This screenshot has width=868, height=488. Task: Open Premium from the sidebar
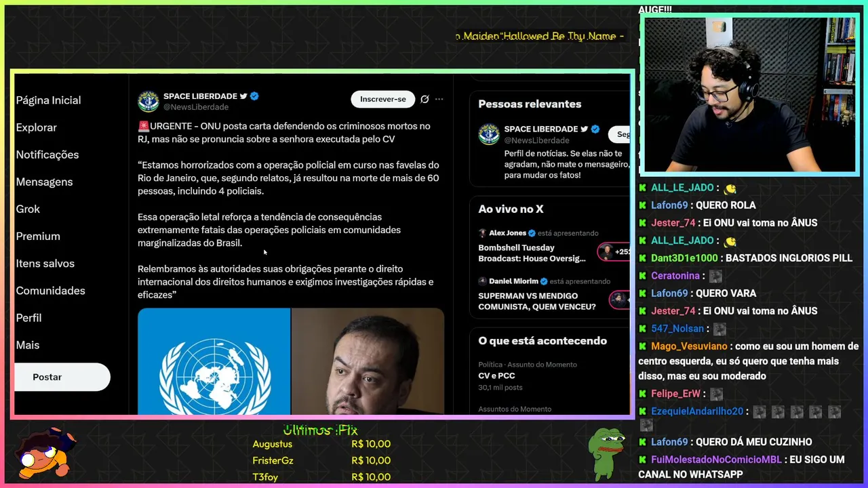[38, 236]
